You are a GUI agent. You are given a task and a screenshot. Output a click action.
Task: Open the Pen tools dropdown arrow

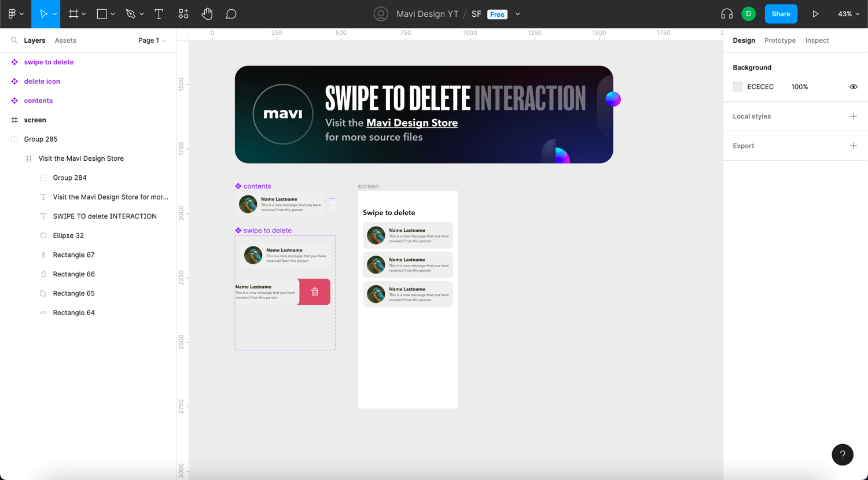[x=142, y=14]
